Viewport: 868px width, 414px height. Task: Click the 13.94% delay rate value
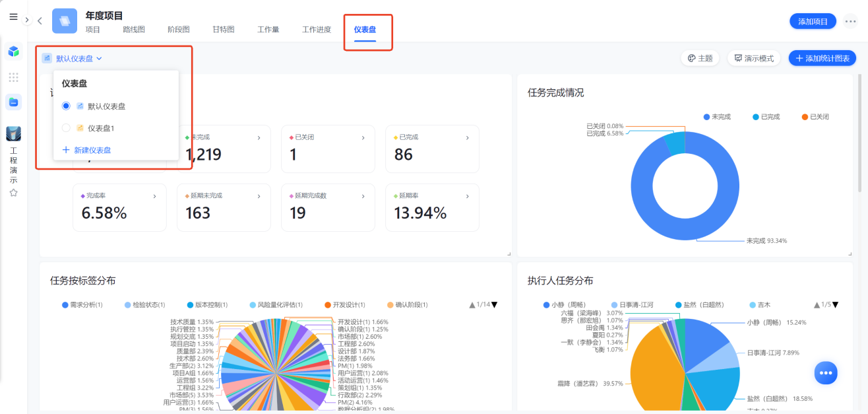click(x=420, y=213)
